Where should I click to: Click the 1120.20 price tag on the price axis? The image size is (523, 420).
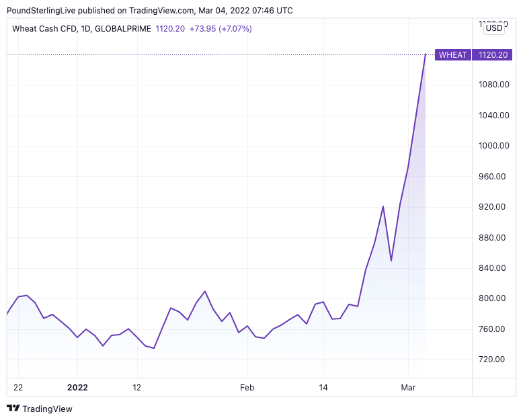[493, 55]
